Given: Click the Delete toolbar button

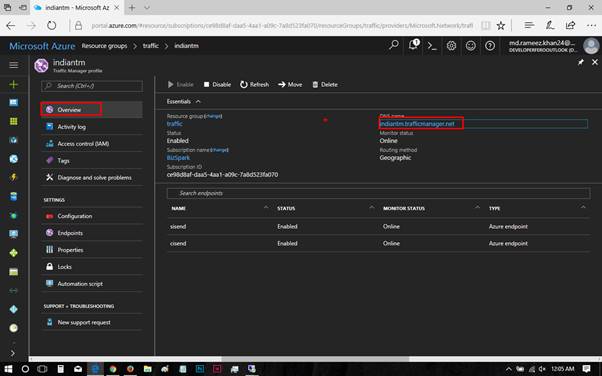Looking at the screenshot, I should click(x=325, y=84).
